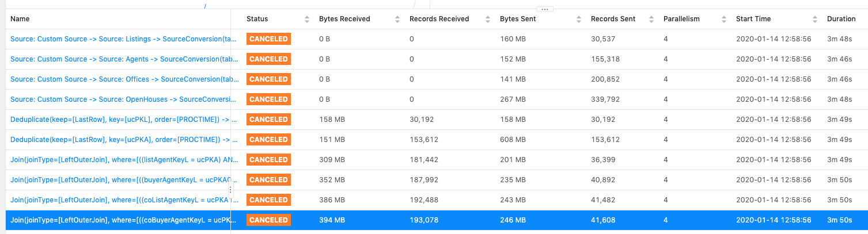Click the Duration column header
868x234 pixels.
pyautogui.click(x=841, y=19)
